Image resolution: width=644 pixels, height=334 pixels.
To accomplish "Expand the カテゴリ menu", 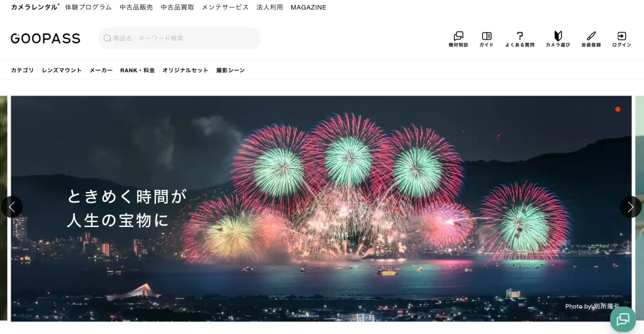I will tap(22, 70).
